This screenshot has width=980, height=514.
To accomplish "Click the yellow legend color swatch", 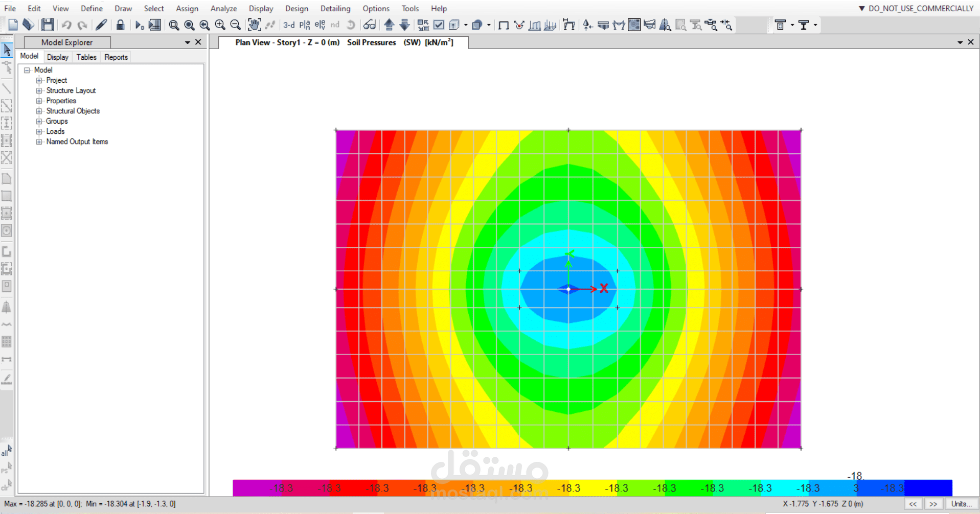I will click(x=592, y=488).
